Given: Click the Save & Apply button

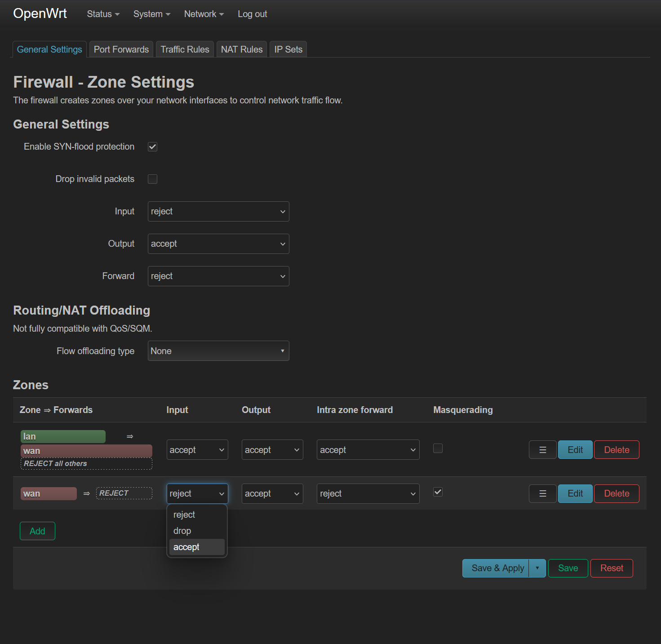Looking at the screenshot, I should [x=496, y=568].
